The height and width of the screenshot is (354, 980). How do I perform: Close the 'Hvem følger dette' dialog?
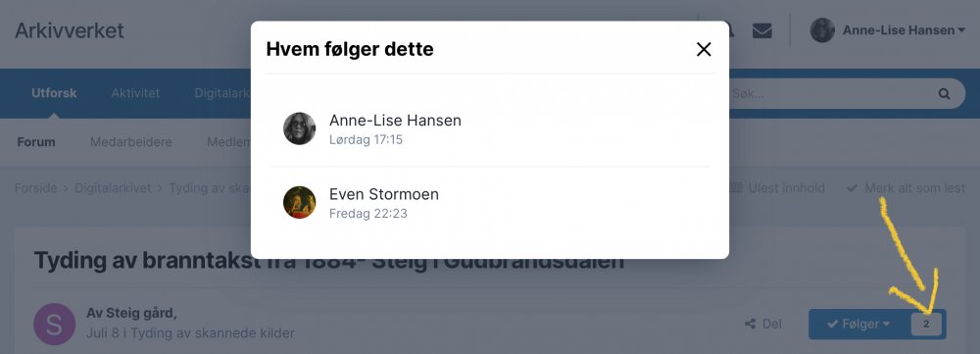[x=704, y=49]
